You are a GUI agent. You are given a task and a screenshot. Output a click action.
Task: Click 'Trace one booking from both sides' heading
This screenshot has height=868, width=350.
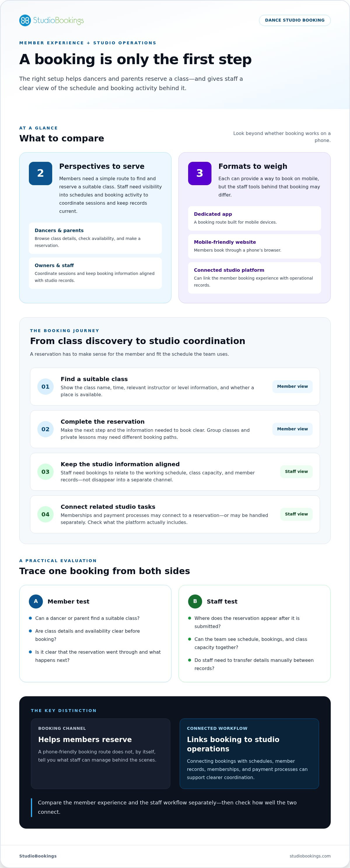click(x=104, y=571)
